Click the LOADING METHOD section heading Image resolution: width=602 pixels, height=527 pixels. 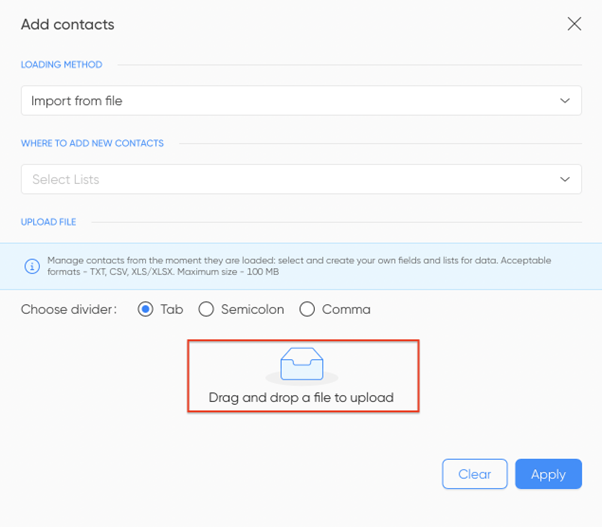click(61, 64)
